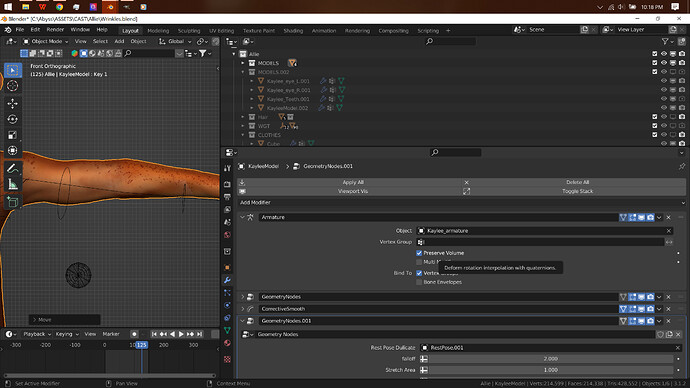Screen dimensions: 690x388
Task: Click the Delete All button
Action: [x=577, y=182]
